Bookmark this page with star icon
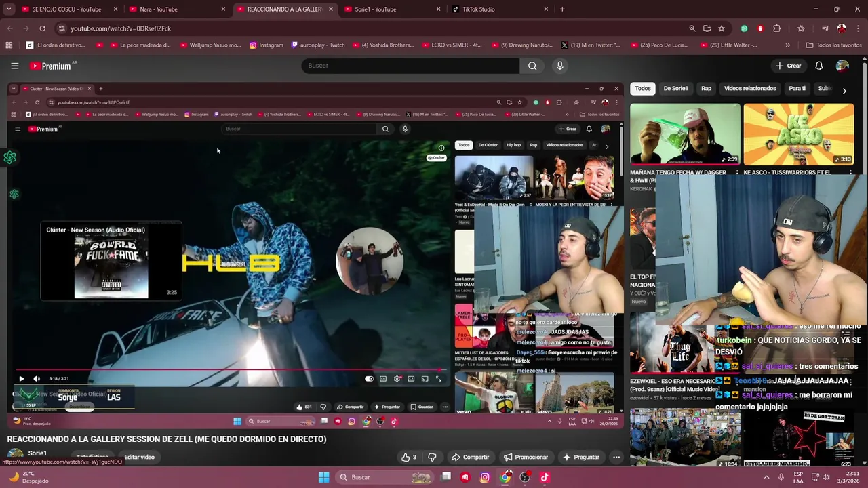The width and height of the screenshot is (868, 488). coord(722,28)
